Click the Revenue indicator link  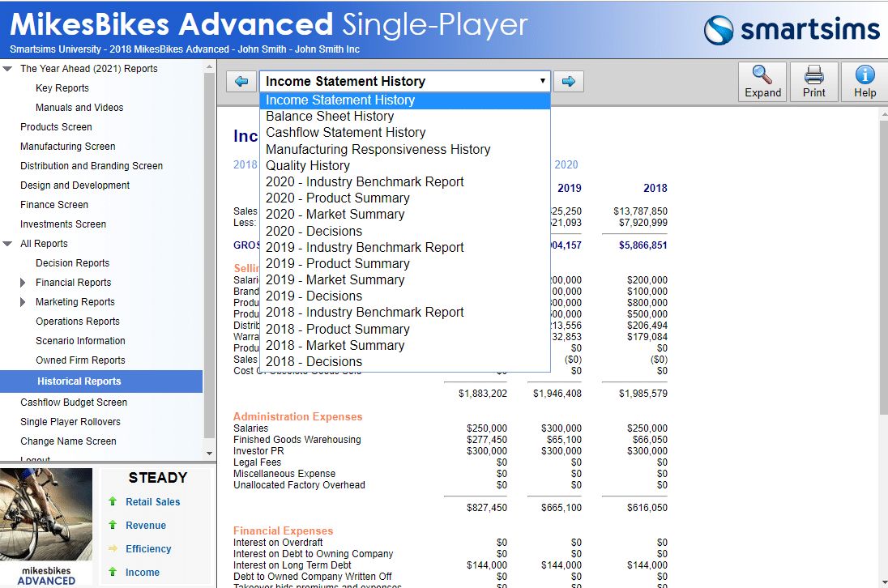click(146, 526)
